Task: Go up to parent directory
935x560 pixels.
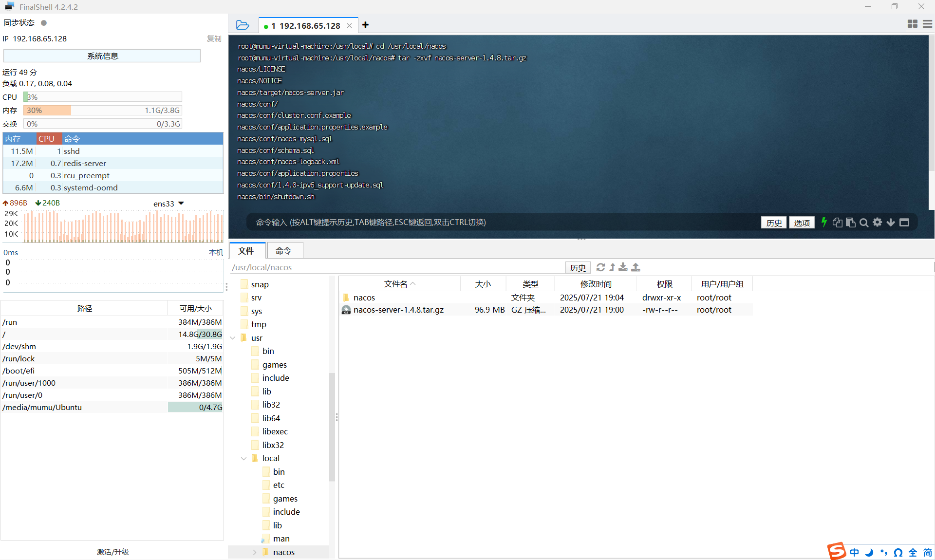Action: [x=612, y=267]
